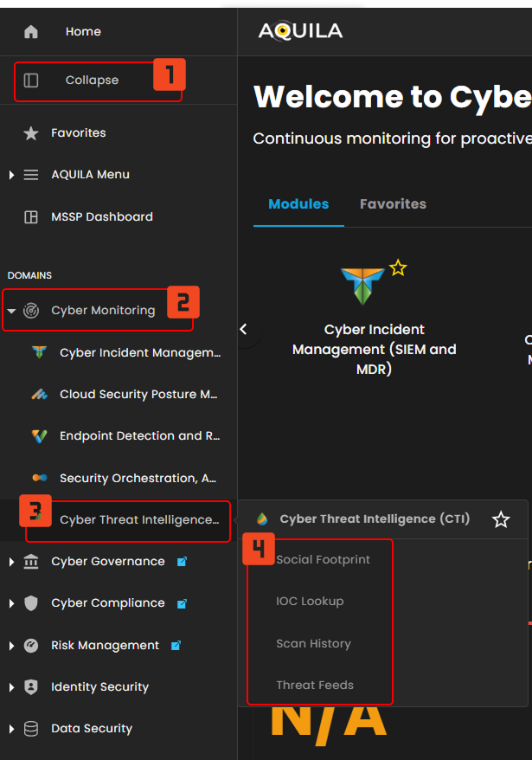Toggle favorite star on Cyber Threat Intelligence flyout
The image size is (532, 760).
click(501, 519)
